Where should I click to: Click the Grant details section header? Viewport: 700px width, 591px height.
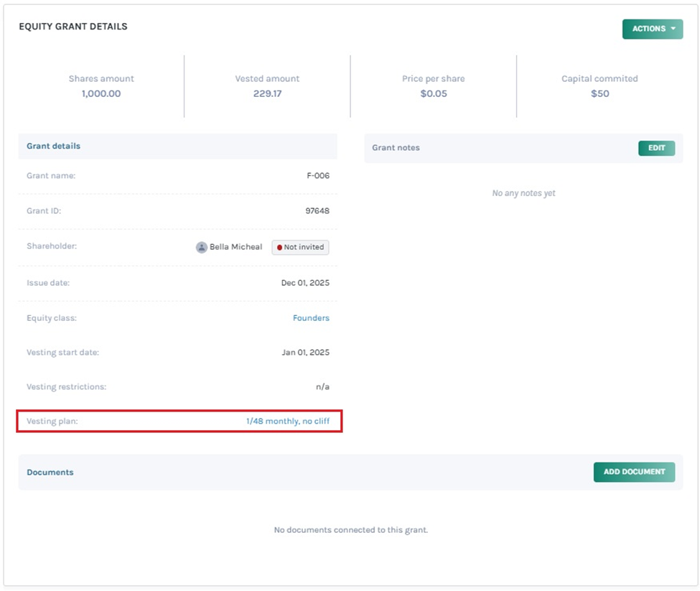pyautogui.click(x=54, y=146)
